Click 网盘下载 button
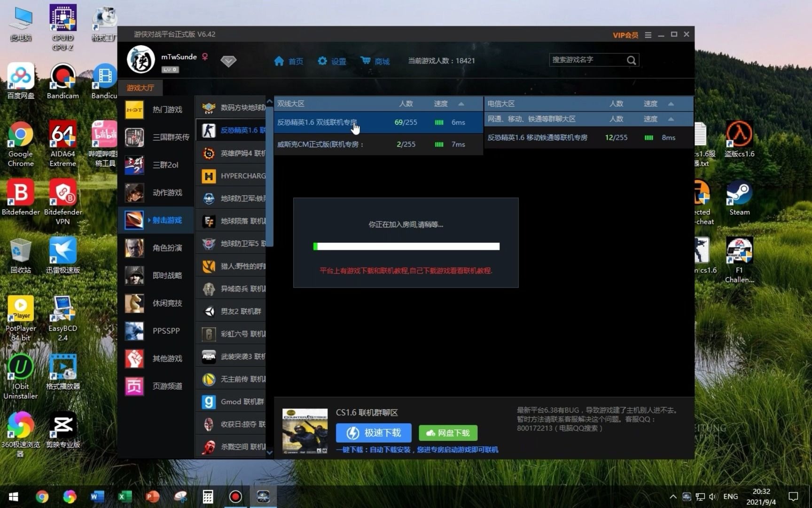Screen dimensions: 812x508 click(x=448, y=433)
